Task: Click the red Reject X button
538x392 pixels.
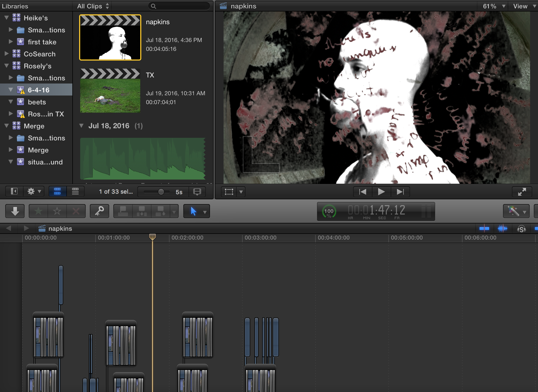Action: coord(76,211)
